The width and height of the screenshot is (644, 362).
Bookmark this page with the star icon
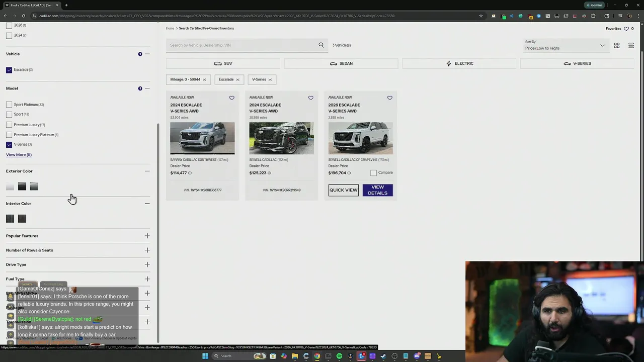pos(481,16)
